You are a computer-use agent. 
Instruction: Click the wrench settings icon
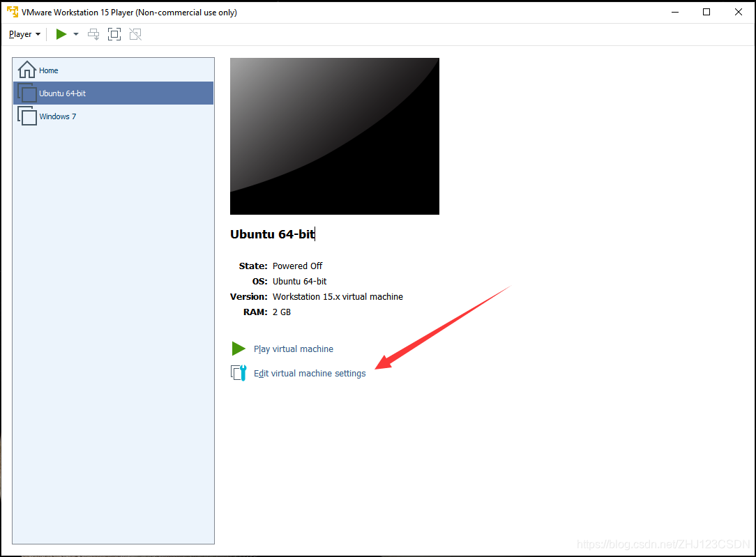[x=239, y=373]
